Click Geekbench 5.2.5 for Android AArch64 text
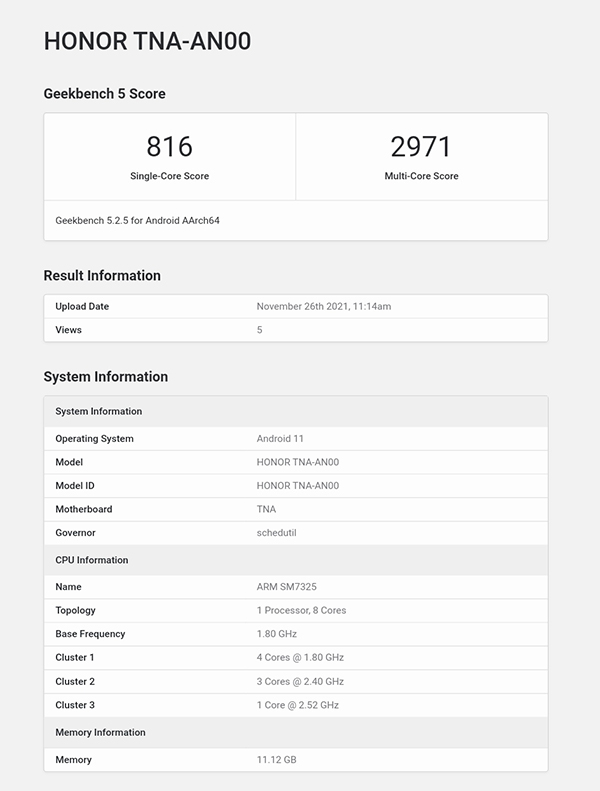600x791 pixels. coord(137,220)
